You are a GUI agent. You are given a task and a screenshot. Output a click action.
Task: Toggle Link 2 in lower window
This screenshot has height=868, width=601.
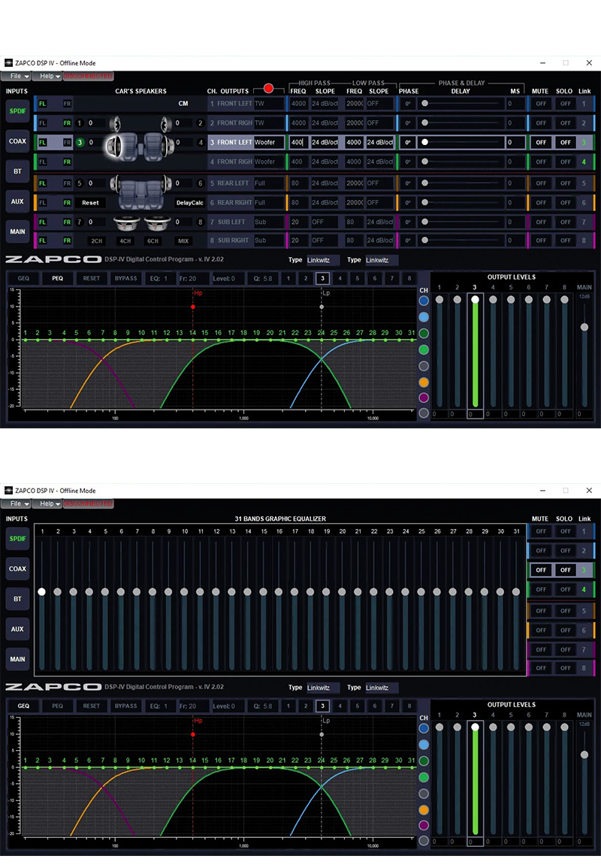[584, 551]
